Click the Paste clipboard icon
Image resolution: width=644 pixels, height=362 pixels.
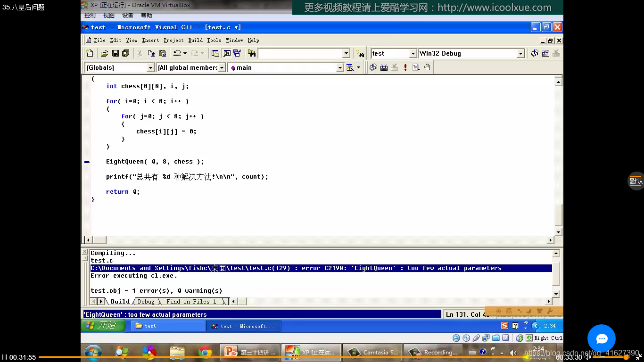click(162, 53)
